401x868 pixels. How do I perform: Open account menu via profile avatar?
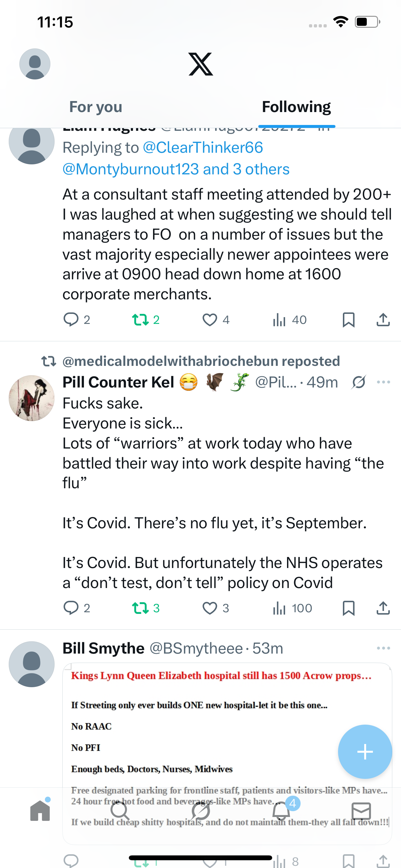(x=35, y=64)
